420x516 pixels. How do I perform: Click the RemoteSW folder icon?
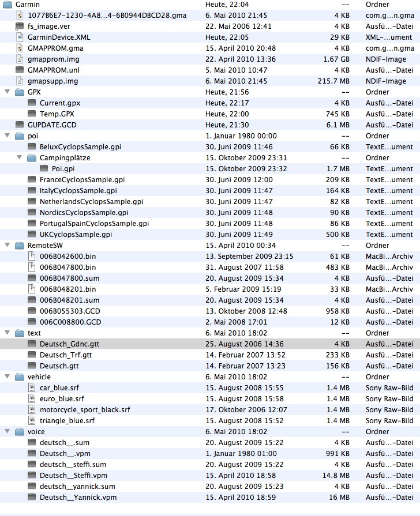pyautogui.click(x=20, y=246)
